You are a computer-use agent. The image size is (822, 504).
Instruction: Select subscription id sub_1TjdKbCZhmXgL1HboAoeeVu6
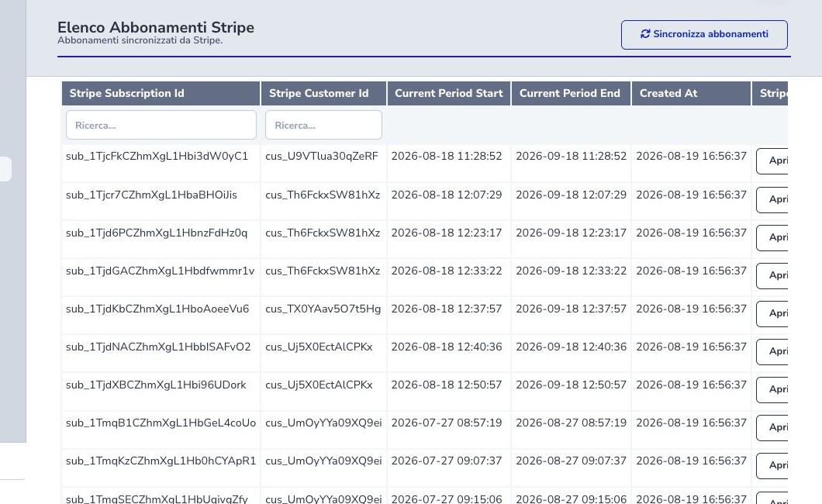157,309
